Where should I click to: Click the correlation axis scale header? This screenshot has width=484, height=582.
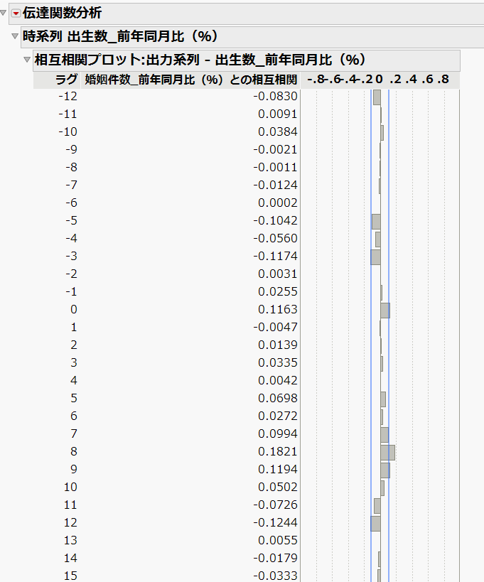pyautogui.click(x=379, y=79)
